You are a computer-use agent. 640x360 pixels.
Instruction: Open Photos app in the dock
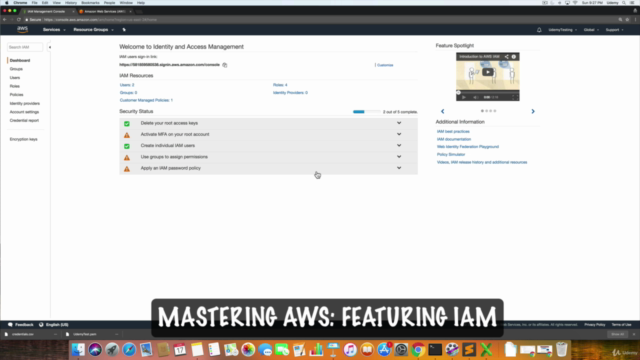tap(248, 350)
